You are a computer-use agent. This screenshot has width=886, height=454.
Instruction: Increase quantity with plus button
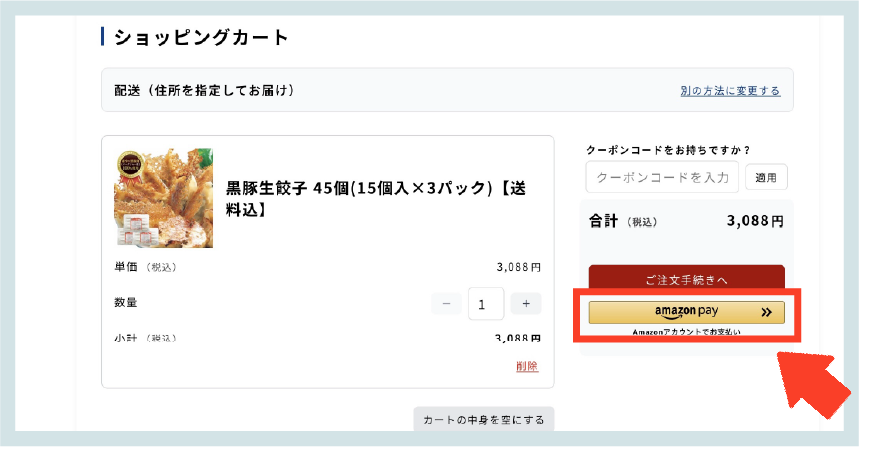click(x=526, y=304)
